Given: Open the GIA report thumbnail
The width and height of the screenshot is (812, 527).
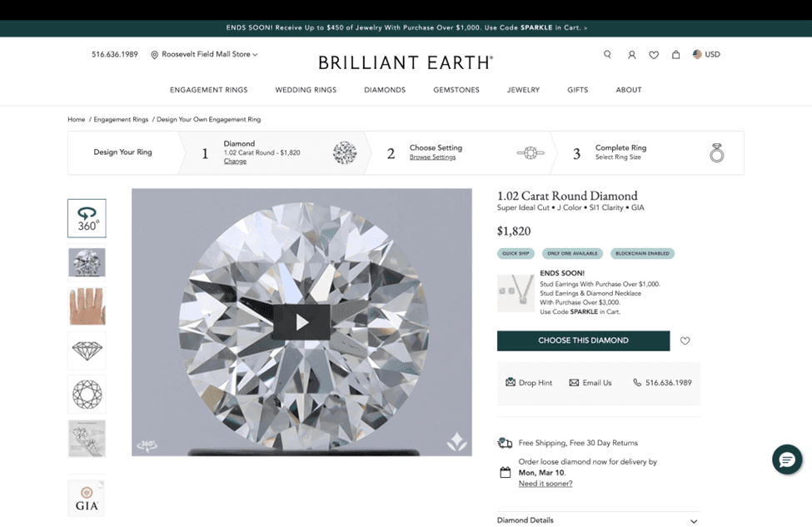Looking at the screenshot, I should point(86,498).
